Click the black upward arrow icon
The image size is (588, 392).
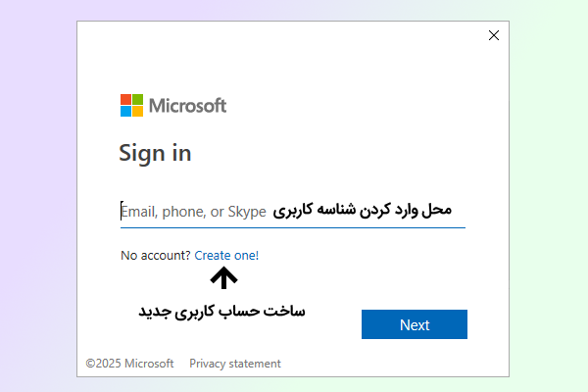pyautogui.click(x=224, y=279)
